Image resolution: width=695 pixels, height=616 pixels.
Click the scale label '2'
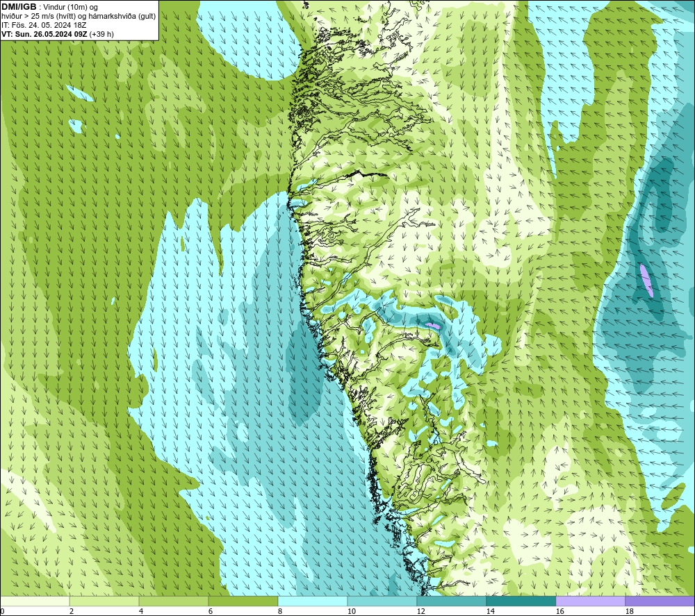72,612
